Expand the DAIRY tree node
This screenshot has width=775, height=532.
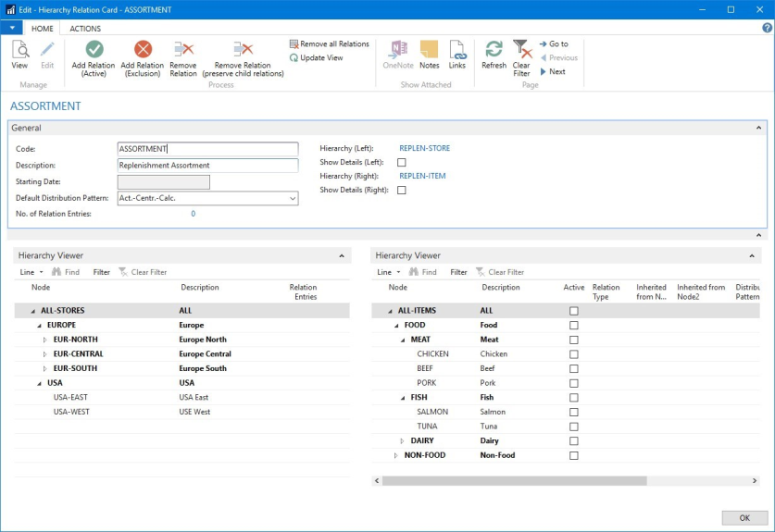[x=402, y=441]
